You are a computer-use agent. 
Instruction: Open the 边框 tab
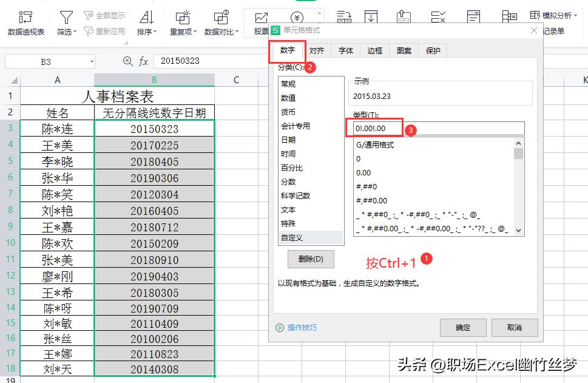click(374, 50)
